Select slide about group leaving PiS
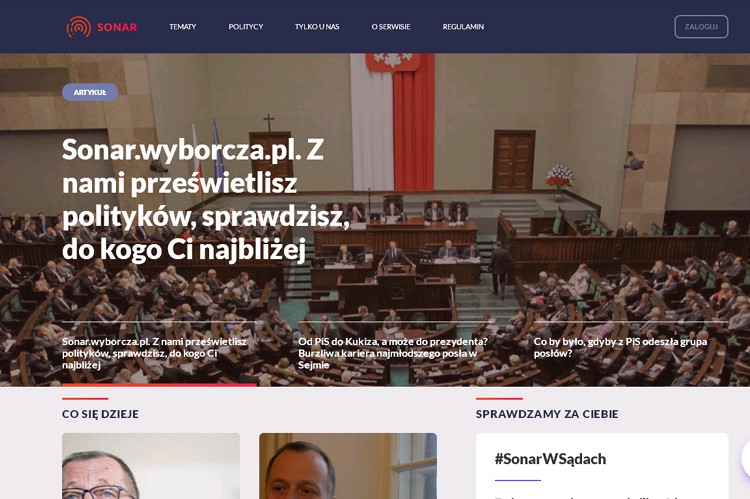Viewport: 750px width, 499px height. pos(620,347)
